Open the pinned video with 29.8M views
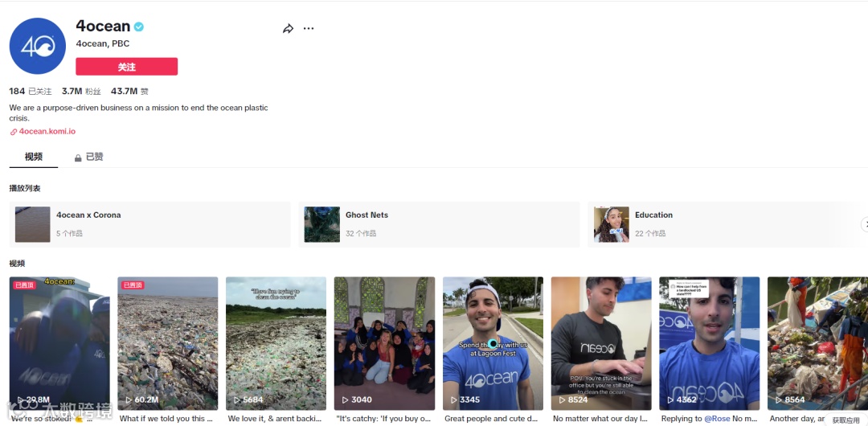 pos(59,343)
